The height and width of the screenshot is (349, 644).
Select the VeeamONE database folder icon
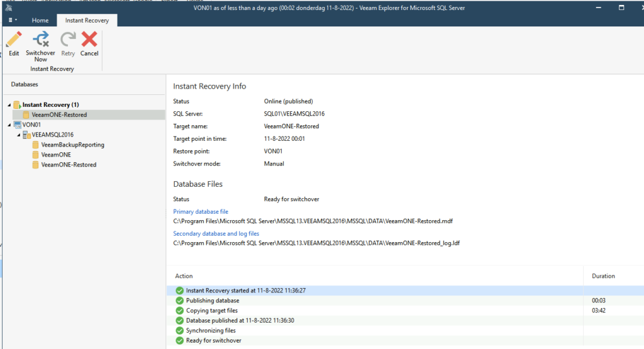pos(36,155)
